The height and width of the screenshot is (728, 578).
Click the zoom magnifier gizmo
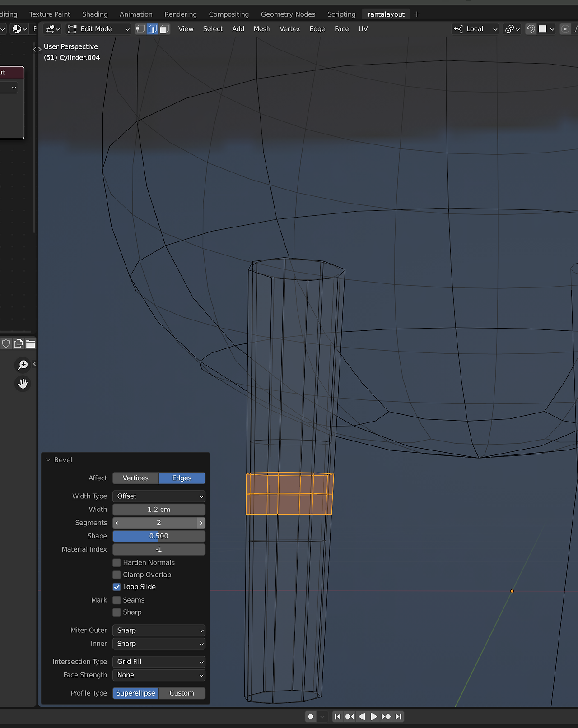point(23,365)
